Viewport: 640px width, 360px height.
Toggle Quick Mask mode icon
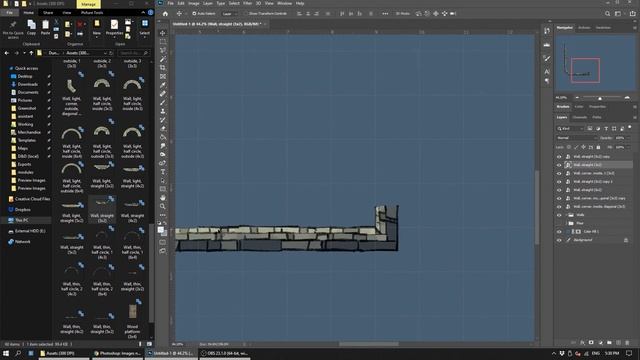(x=163, y=242)
